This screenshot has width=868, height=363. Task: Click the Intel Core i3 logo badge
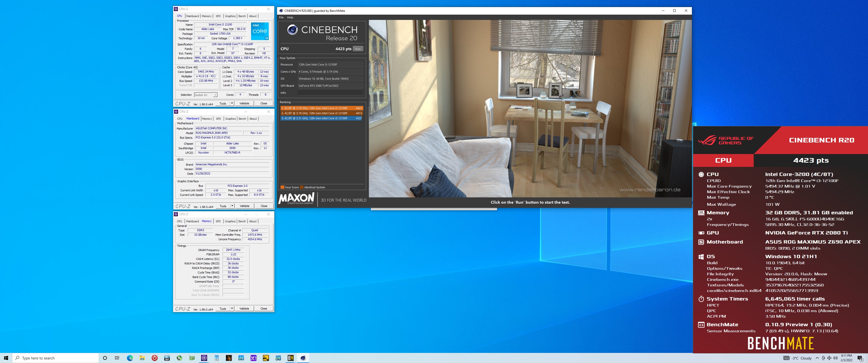(x=260, y=31)
